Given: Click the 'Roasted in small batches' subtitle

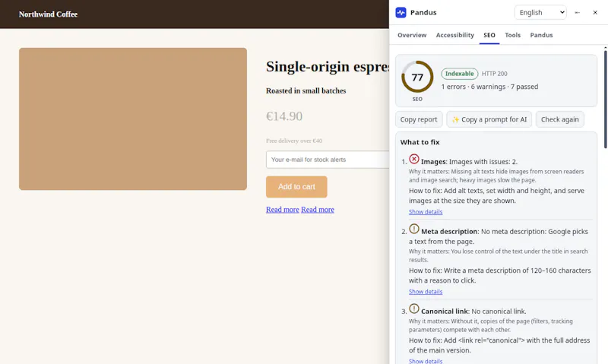Looking at the screenshot, I should (x=306, y=90).
